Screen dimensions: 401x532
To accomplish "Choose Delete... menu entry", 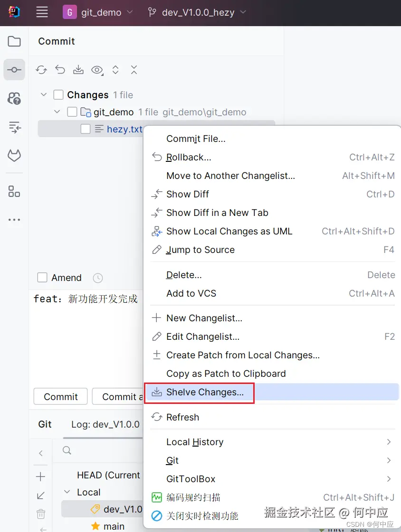I will click(x=273, y=275).
